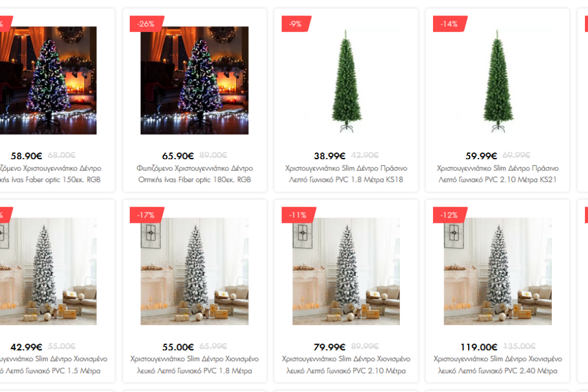Open the Fiber optic 150εκ. RGB product title

(x=50, y=174)
